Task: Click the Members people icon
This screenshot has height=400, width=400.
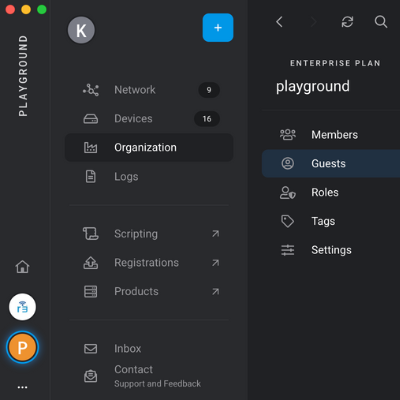Action: pyautogui.click(x=288, y=135)
